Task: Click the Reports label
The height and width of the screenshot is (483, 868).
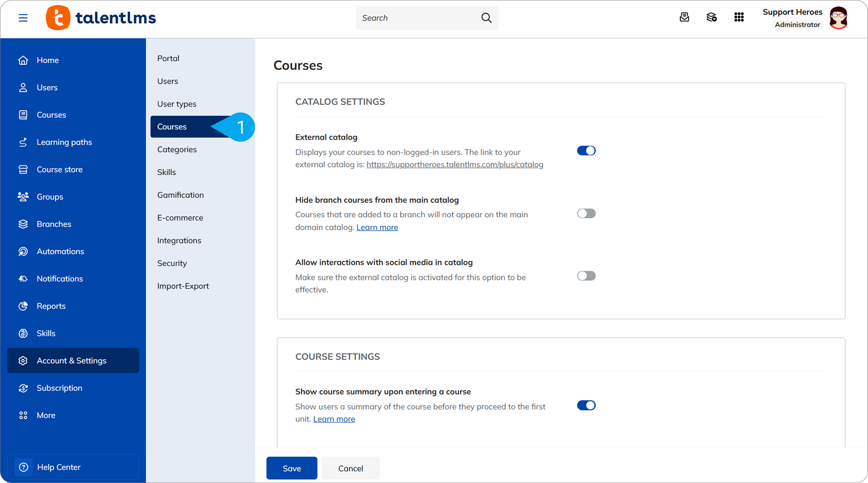Action: pyautogui.click(x=51, y=306)
